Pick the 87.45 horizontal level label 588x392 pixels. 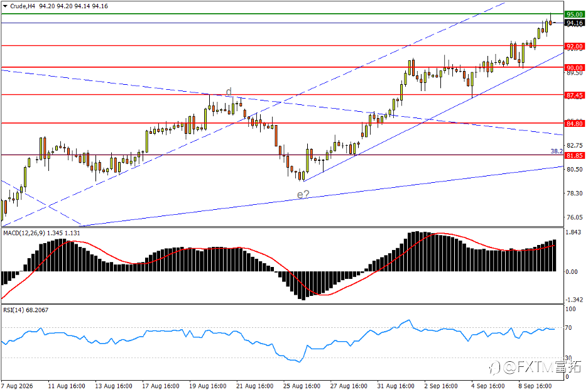click(575, 95)
